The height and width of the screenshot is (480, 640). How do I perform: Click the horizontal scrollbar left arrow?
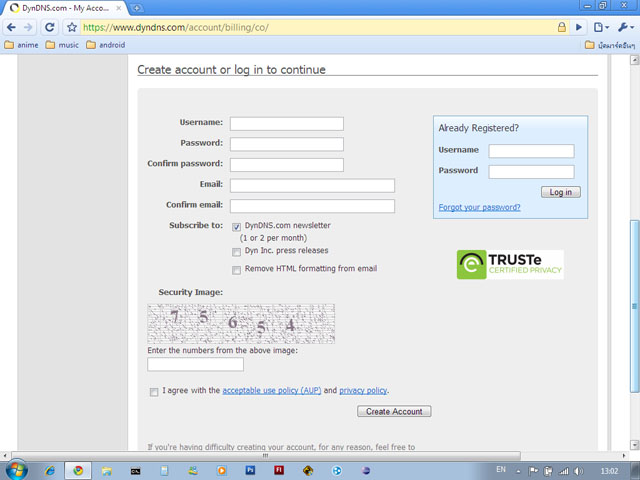coord(4,455)
